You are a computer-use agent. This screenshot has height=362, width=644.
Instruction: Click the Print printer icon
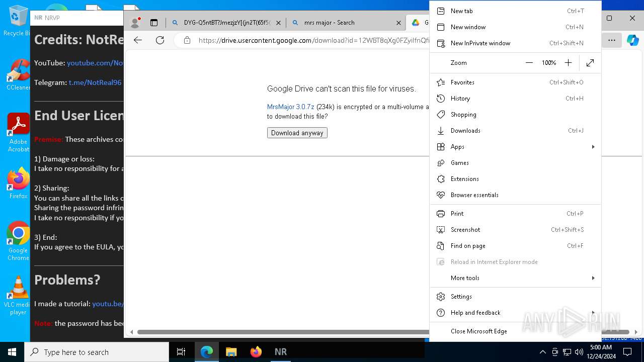click(x=441, y=214)
